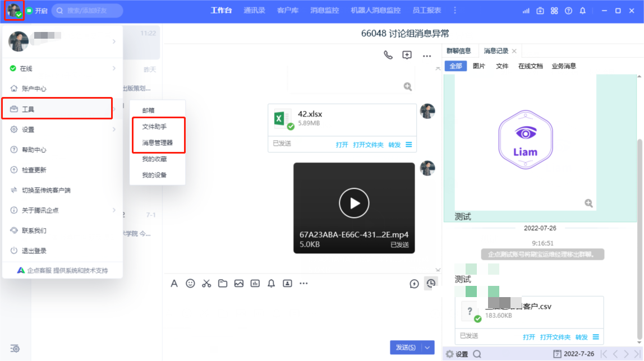
Task: Open 消息管理器 from the tools submenu
Action: coord(157,143)
